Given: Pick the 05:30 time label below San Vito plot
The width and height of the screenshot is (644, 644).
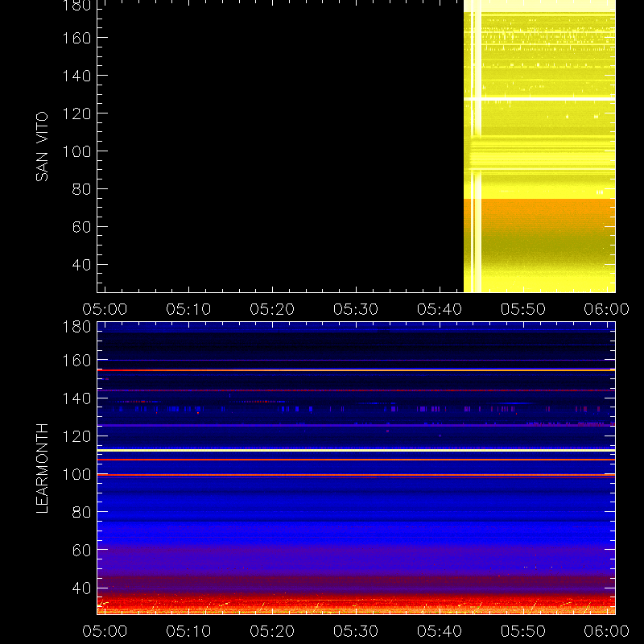Looking at the screenshot, I should coord(356,309).
